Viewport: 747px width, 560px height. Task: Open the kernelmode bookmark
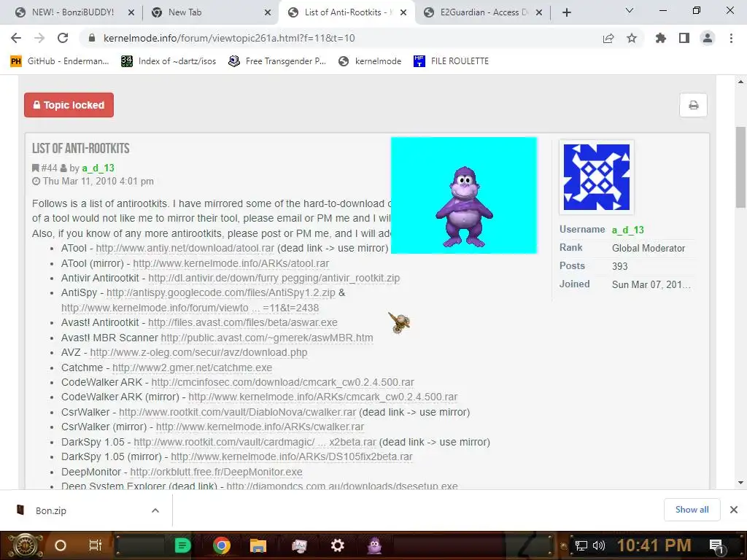[370, 61]
